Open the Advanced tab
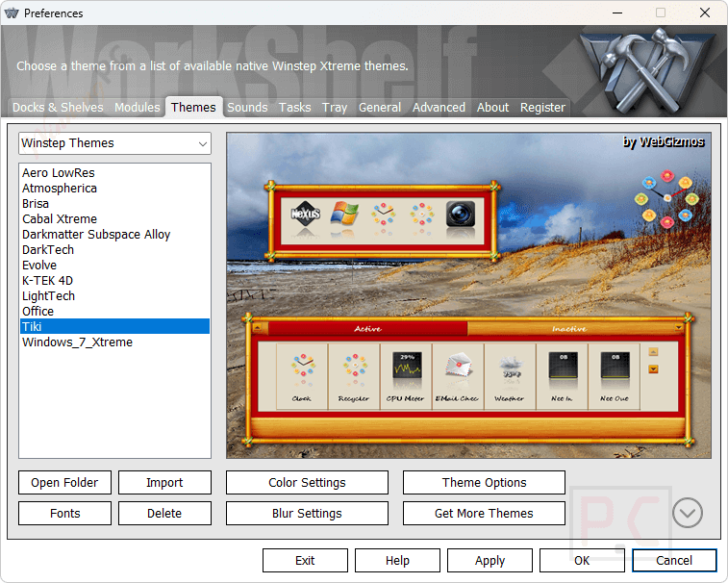The image size is (728, 583). click(439, 108)
